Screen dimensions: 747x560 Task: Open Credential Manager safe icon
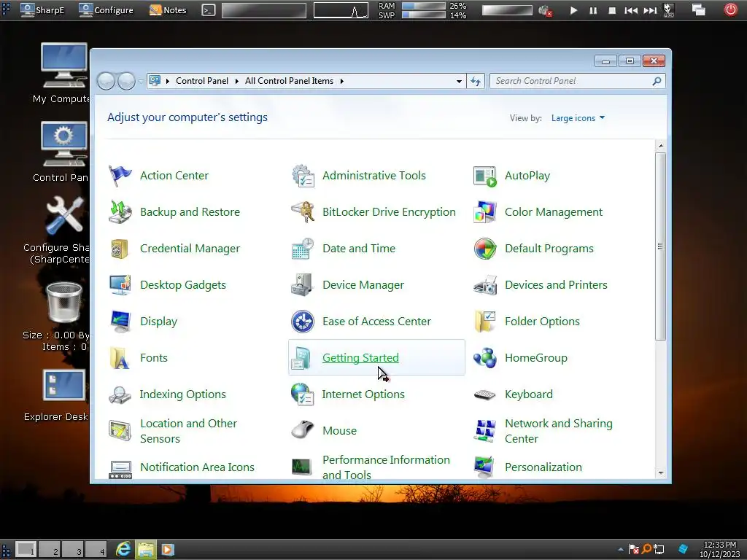120,249
